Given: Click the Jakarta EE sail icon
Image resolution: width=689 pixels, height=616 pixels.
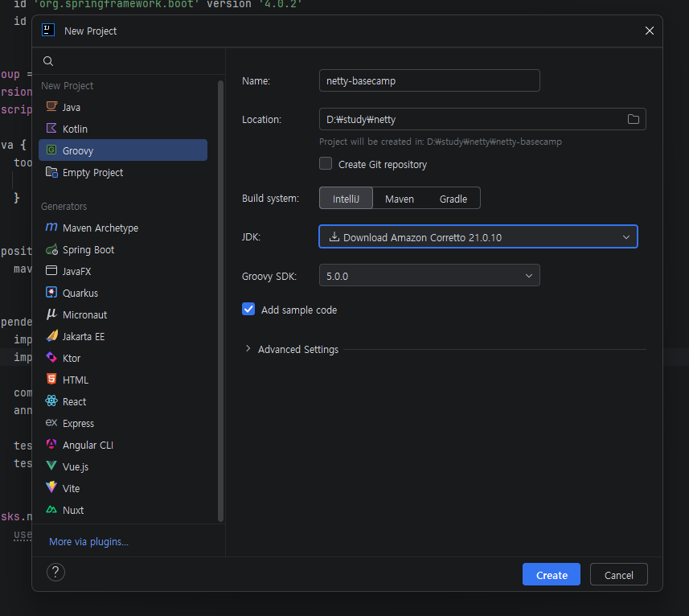Looking at the screenshot, I should (51, 335).
